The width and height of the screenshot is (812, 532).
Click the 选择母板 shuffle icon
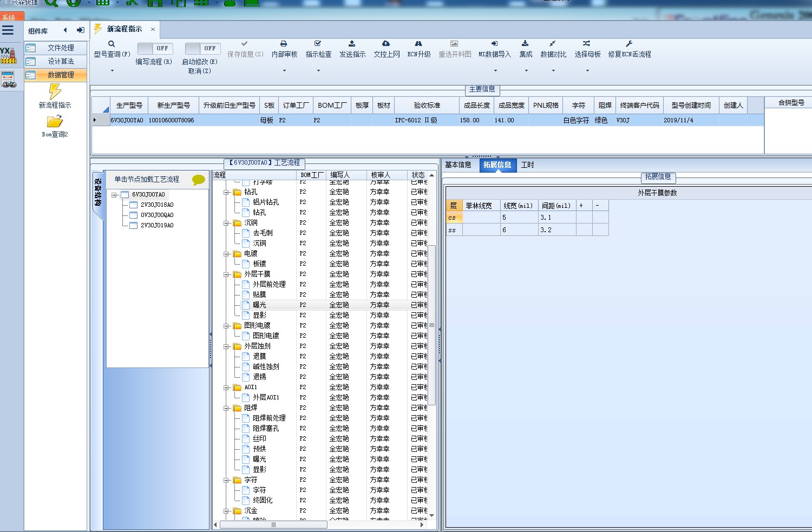click(587, 43)
